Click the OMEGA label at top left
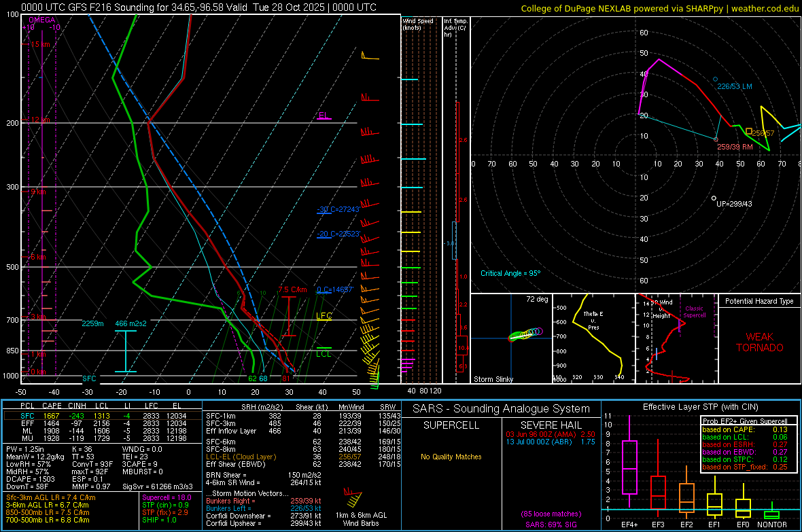This screenshot has width=802, height=532. tap(42, 20)
